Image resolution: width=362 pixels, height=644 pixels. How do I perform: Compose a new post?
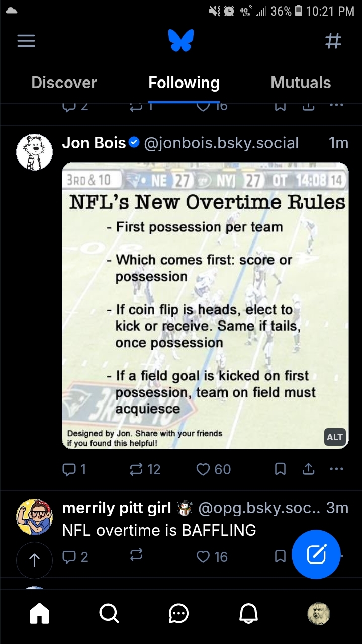(x=316, y=554)
